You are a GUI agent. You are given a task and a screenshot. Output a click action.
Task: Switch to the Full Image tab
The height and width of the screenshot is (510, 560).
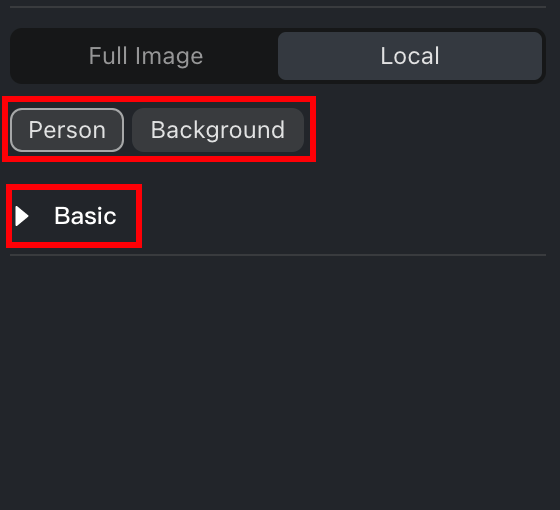pyautogui.click(x=146, y=56)
